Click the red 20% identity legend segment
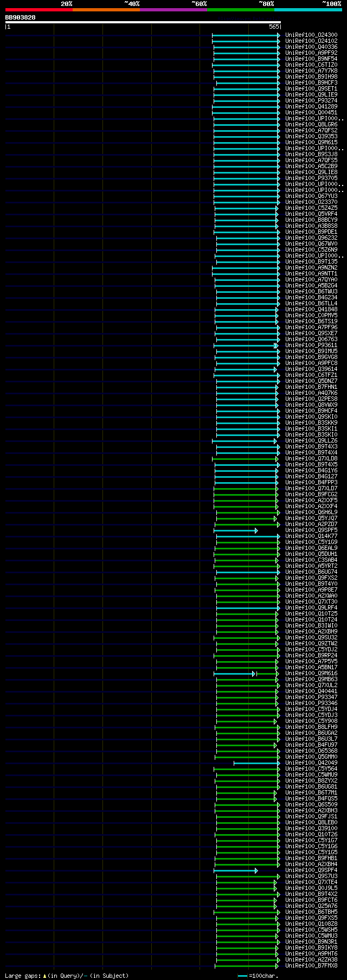The height and width of the screenshot is (980, 347). (38, 10)
